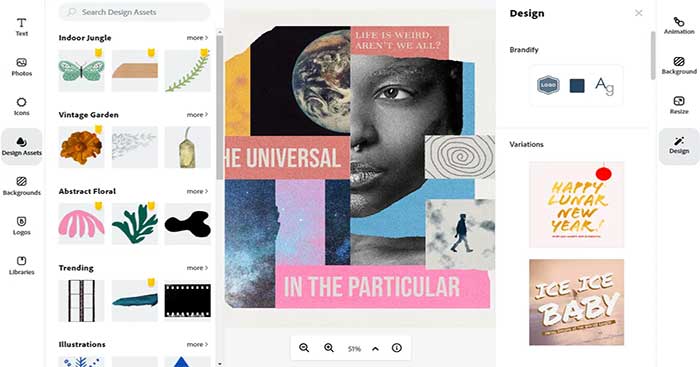700x367 pixels.
Task: Open the Logos panel
Action: pyautogui.click(x=21, y=226)
